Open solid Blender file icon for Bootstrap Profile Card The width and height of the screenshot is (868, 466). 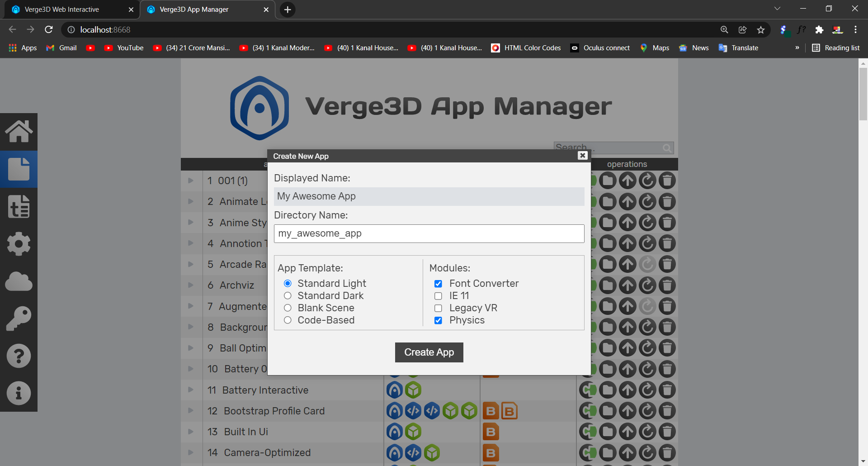point(491,411)
